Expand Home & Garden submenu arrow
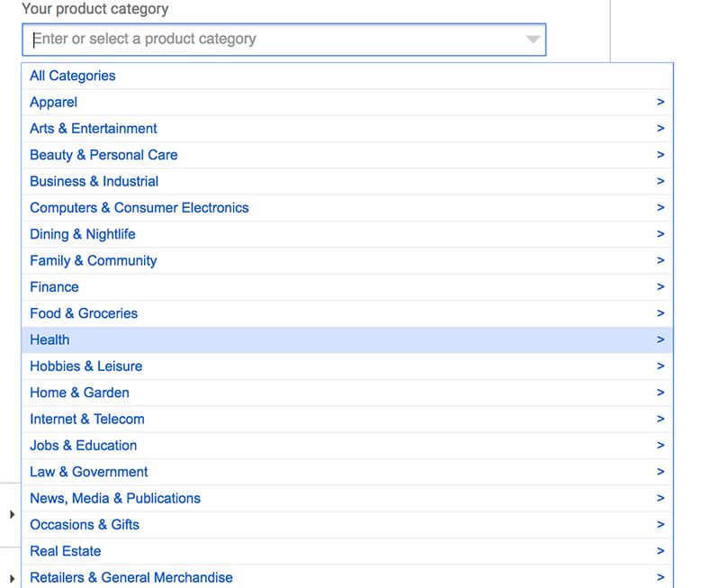This screenshot has width=720, height=588. (x=661, y=393)
